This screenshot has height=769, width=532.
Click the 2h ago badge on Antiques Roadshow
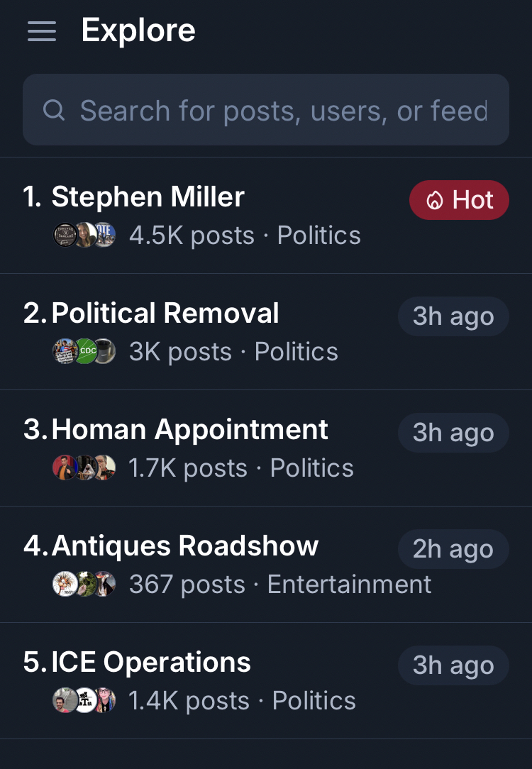(453, 549)
